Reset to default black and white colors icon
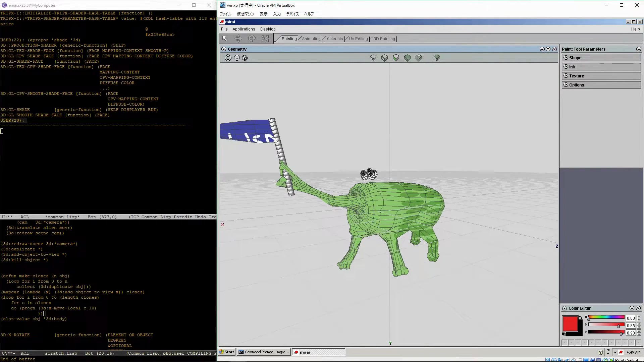The image size is (644, 362). 564,334
